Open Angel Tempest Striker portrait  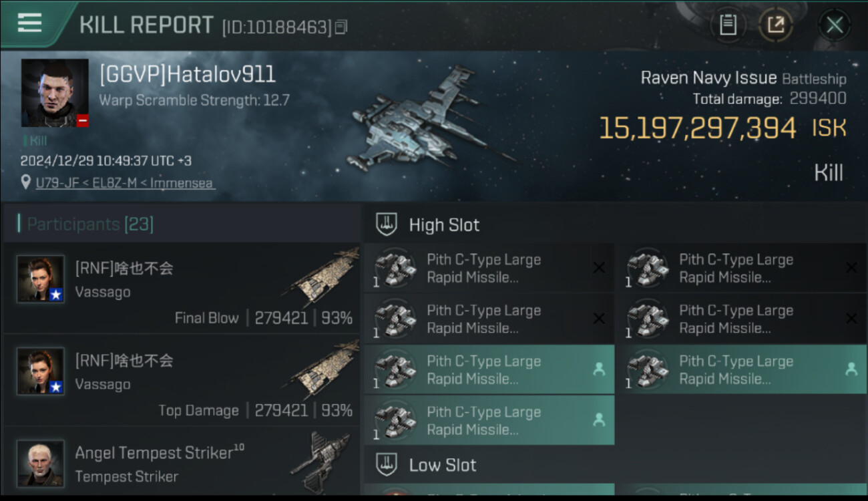tap(41, 463)
